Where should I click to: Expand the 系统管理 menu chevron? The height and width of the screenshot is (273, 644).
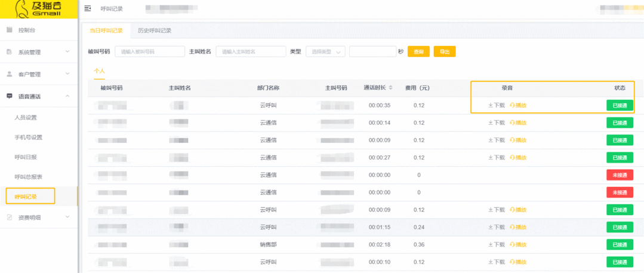click(68, 52)
